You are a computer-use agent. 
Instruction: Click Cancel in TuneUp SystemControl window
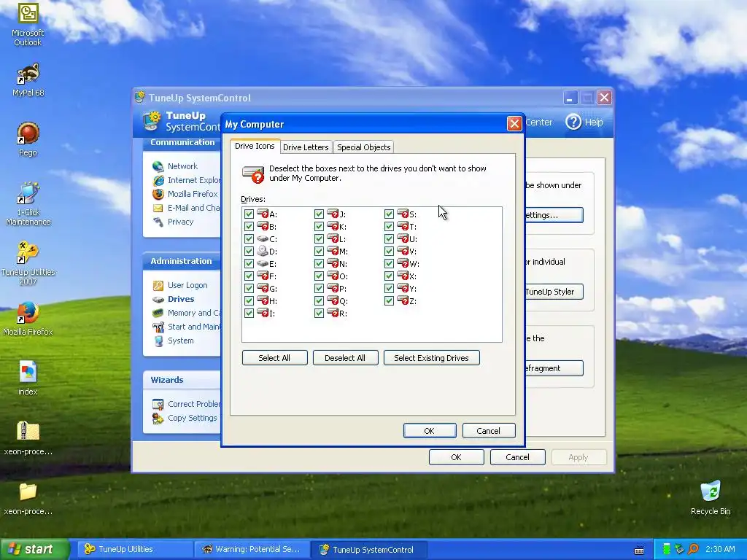point(517,457)
